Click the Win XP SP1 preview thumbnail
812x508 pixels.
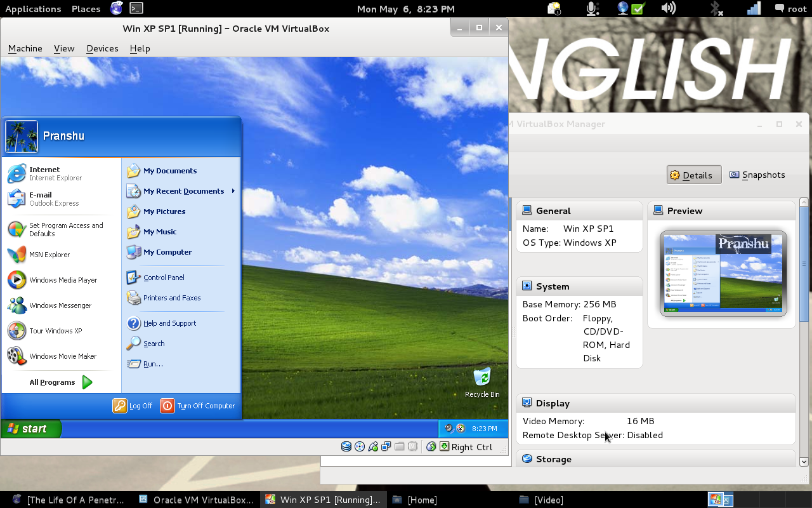(x=723, y=274)
